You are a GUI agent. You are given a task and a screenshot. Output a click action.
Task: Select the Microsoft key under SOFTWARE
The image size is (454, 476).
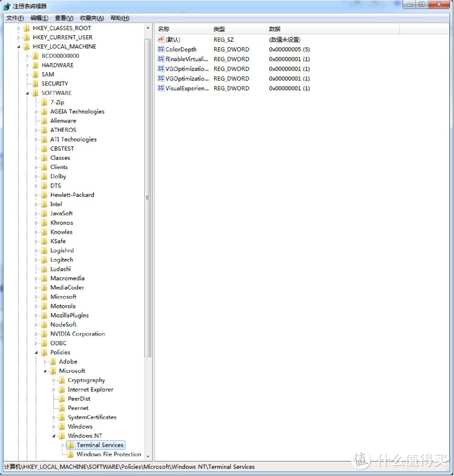pyautogui.click(x=63, y=297)
